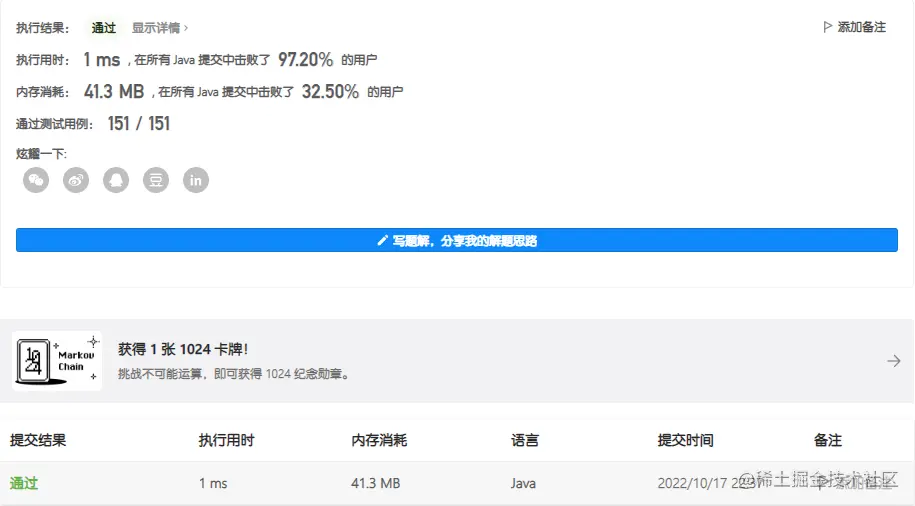
Task: Click the 32.50% memory percentile value
Action: coord(330,92)
